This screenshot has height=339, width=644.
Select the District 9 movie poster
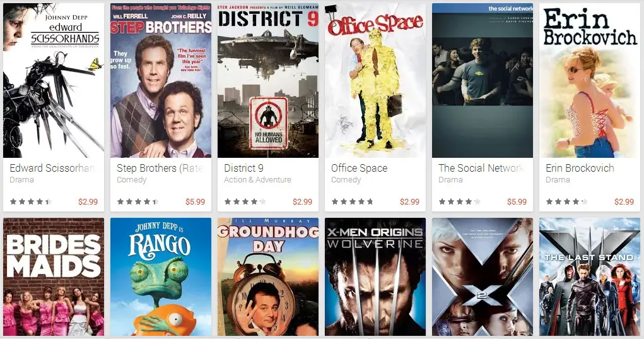[x=268, y=81]
